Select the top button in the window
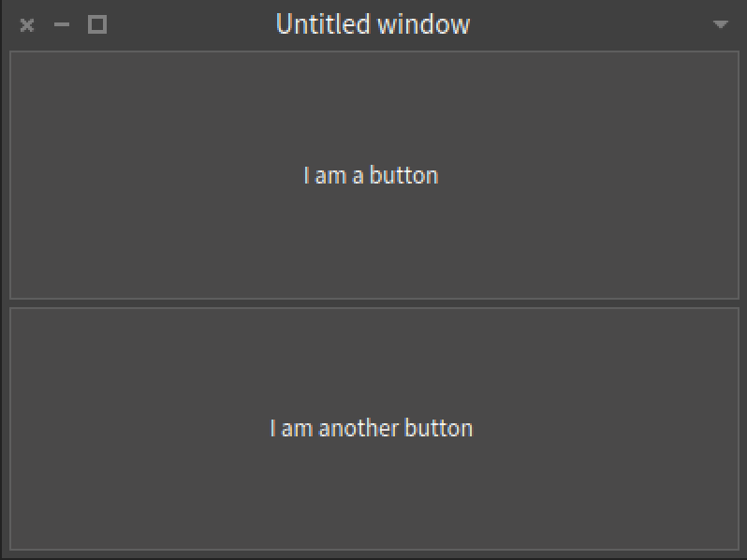Image resolution: width=747 pixels, height=560 pixels. point(373,175)
